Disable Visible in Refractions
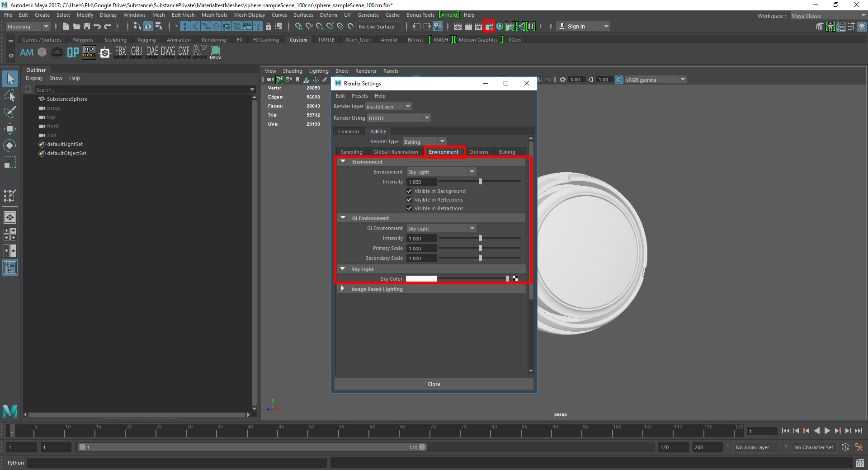The image size is (868, 470). 410,208
